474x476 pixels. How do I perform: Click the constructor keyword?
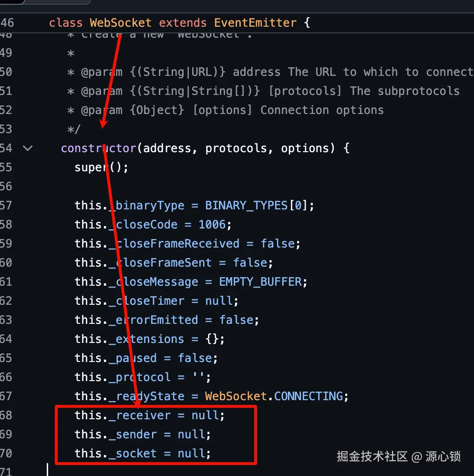pyautogui.click(x=99, y=148)
